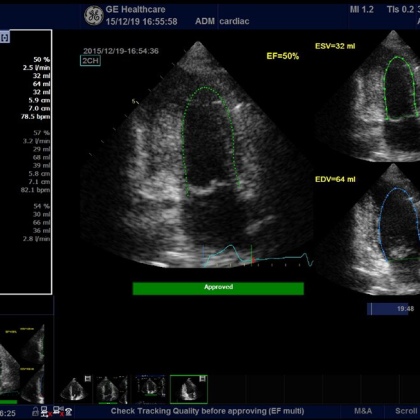Select the 2CH view label
The width and height of the screenshot is (420, 420).
[x=90, y=60]
